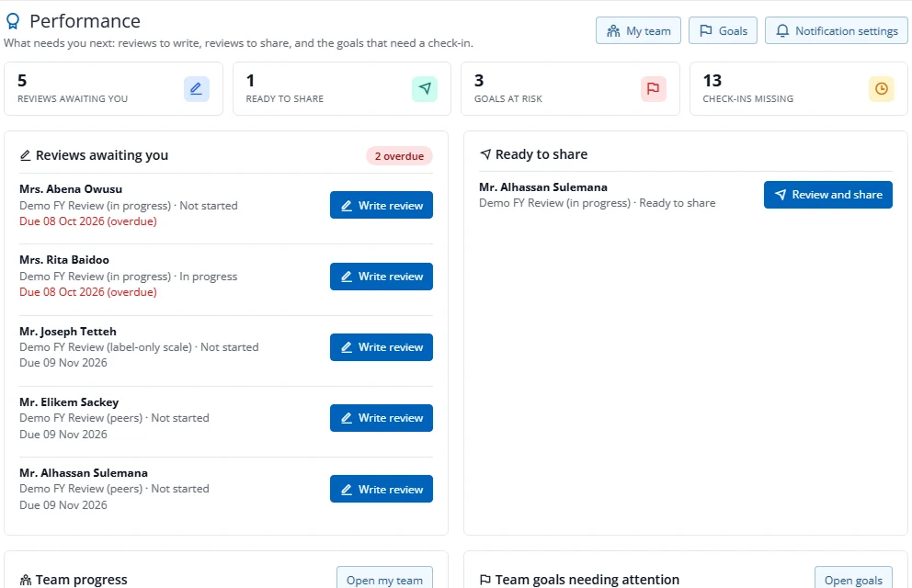Select the 5 Reviews Awaiting You stat card
The height and width of the screenshot is (588, 912).
tap(113, 89)
